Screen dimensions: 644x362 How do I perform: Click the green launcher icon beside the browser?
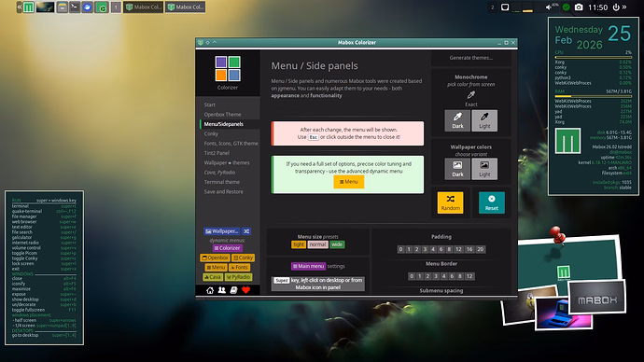click(102, 7)
